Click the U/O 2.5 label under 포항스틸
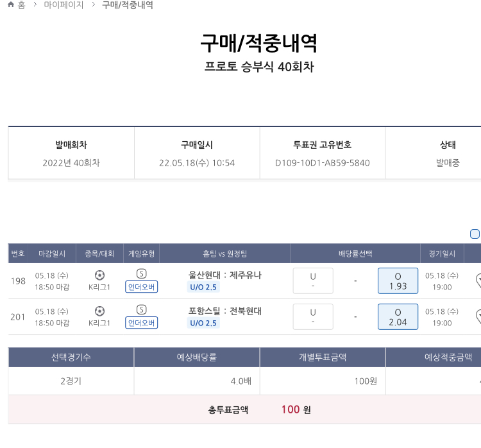This screenshot has width=481, height=448. tap(203, 323)
